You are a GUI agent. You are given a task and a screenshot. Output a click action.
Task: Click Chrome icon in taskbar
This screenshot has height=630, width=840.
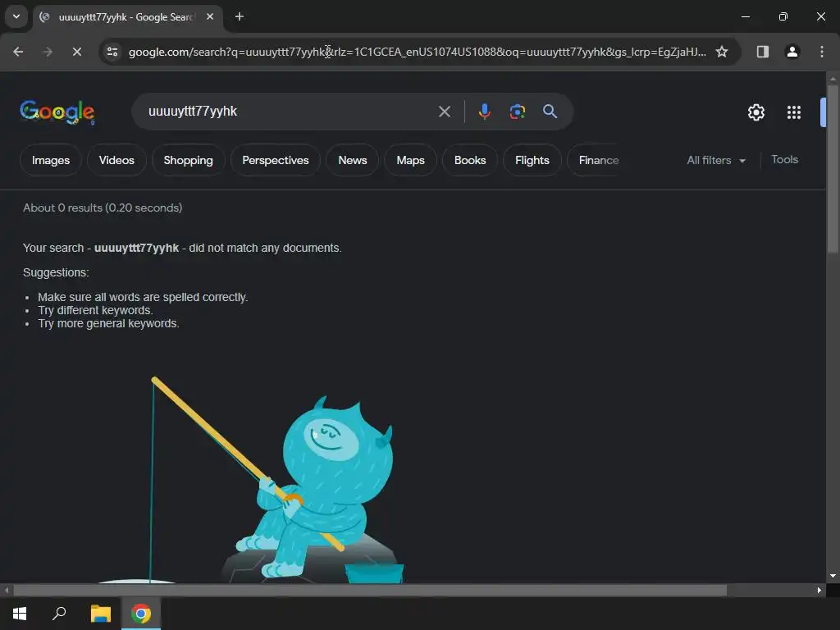[141, 614]
